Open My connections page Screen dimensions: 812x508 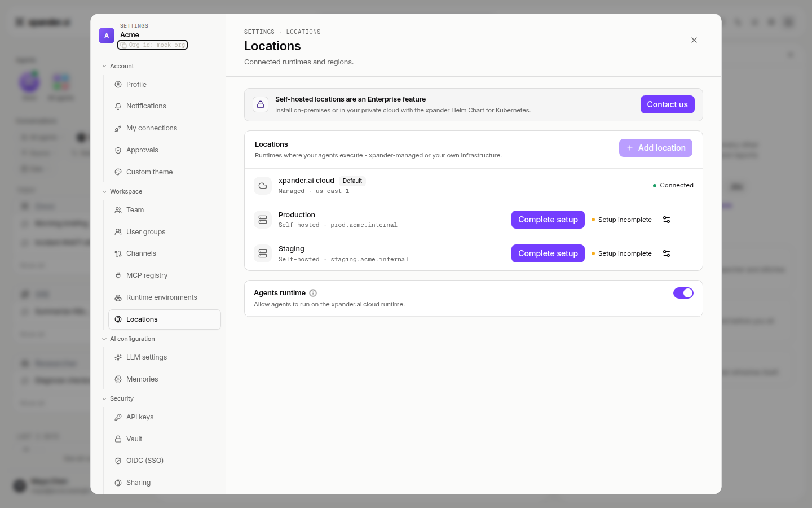click(164, 128)
